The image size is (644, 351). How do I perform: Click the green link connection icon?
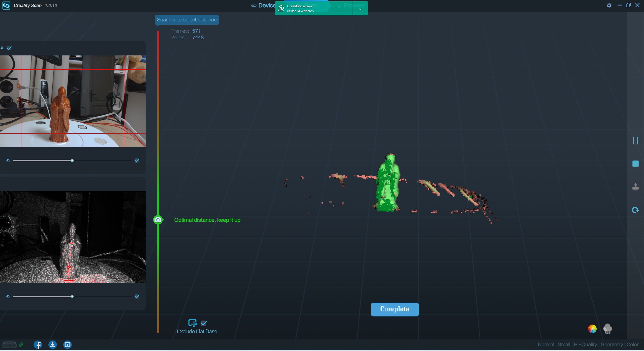[21, 344]
